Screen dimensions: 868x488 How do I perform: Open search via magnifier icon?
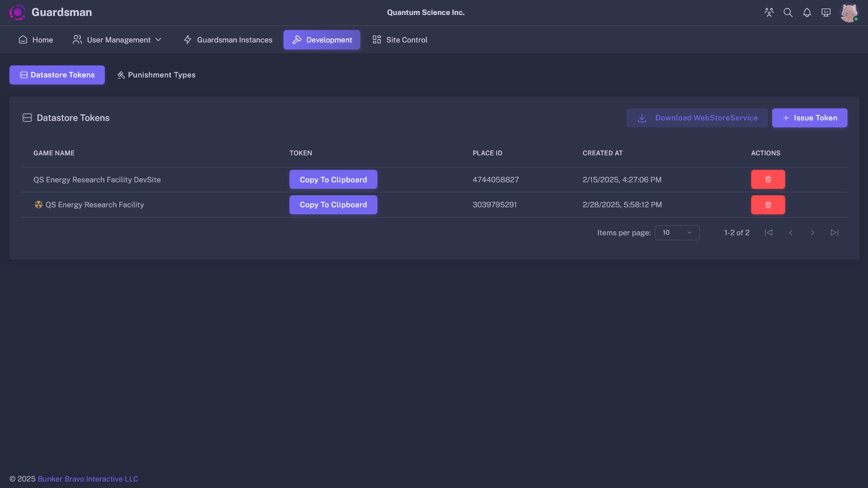[x=788, y=12]
